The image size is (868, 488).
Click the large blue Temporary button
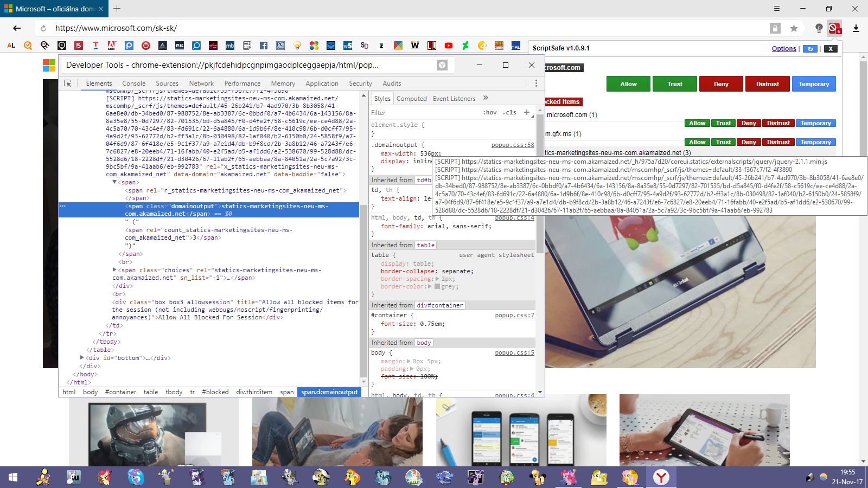tap(814, 84)
